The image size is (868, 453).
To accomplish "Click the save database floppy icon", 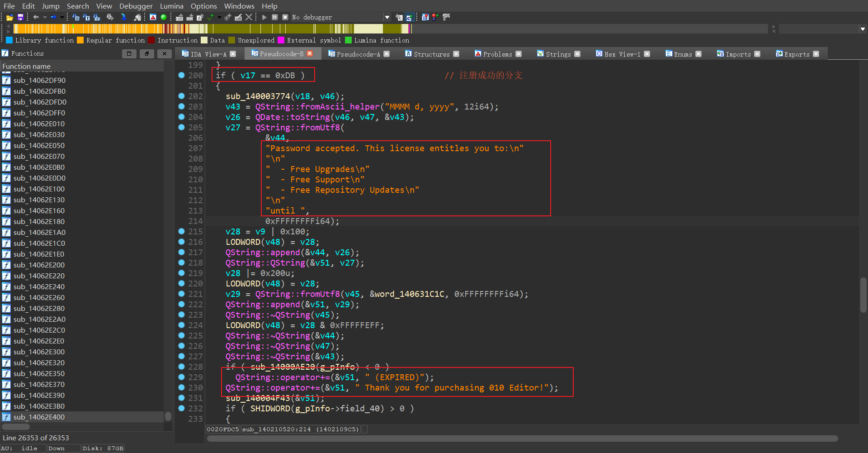I will (20, 17).
